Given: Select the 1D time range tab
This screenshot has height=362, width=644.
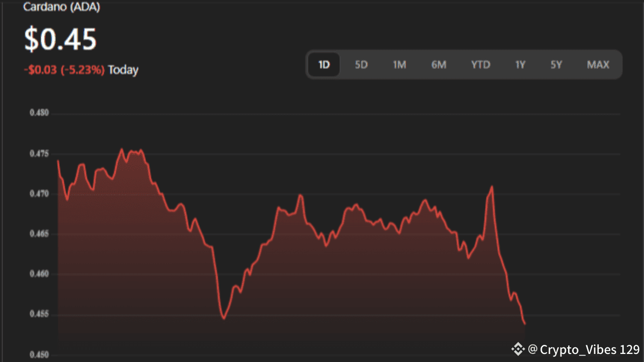Looking at the screenshot, I should coord(324,64).
